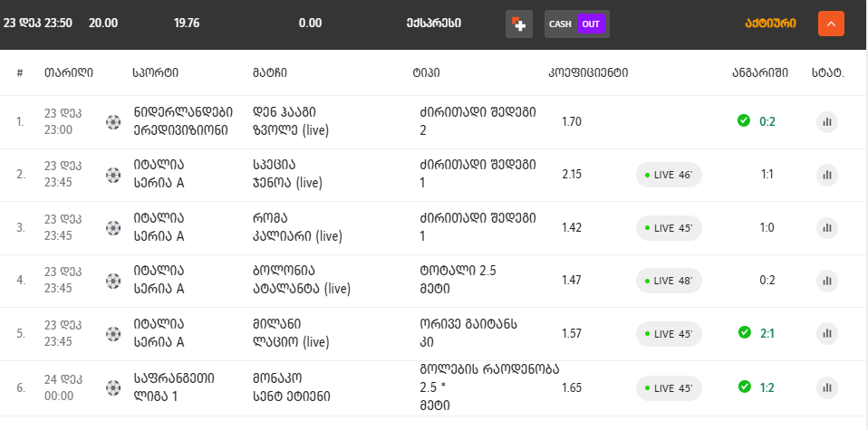This screenshot has width=868, height=430.
Task: Click the 'ანგარიში' column header
Action: click(x=760, y=72)
